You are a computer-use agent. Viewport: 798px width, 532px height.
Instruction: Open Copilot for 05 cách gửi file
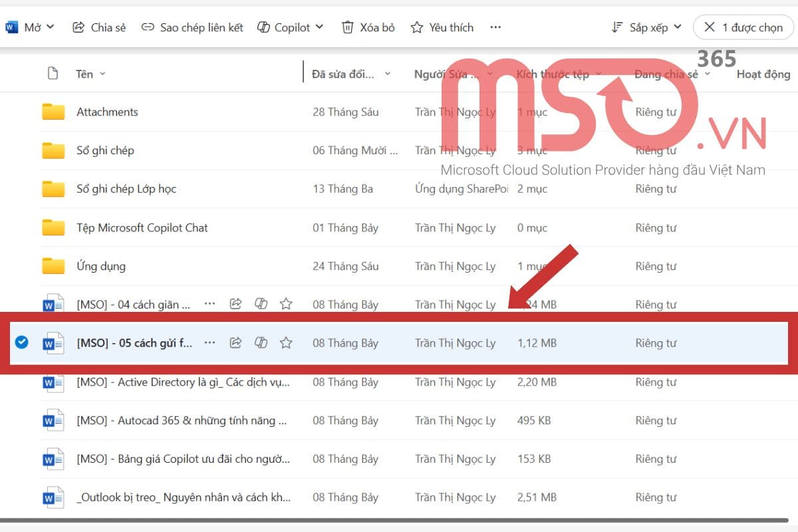pos(261,342)
